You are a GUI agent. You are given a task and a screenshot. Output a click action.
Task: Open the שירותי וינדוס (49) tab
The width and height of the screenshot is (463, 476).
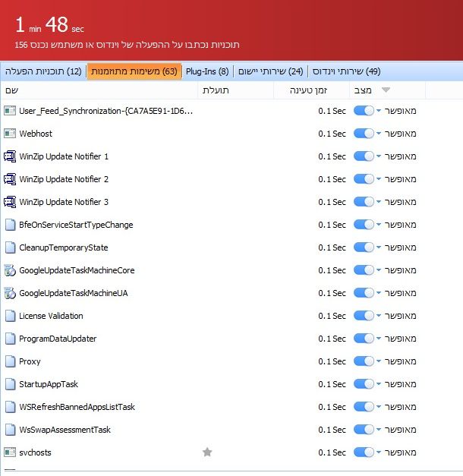pos(346,71)
